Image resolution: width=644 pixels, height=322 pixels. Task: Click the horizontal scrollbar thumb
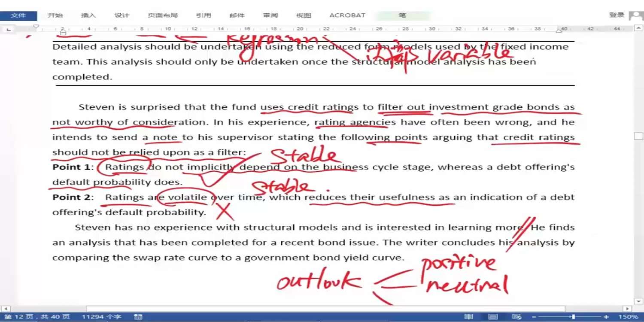click(x=325, y=309)
